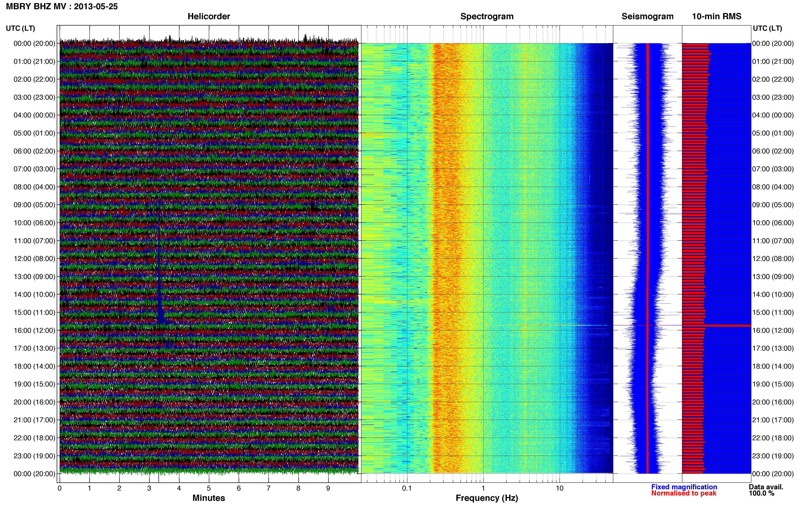Click the left '07:00 (03:00)' time label

[x=34, y=169]
